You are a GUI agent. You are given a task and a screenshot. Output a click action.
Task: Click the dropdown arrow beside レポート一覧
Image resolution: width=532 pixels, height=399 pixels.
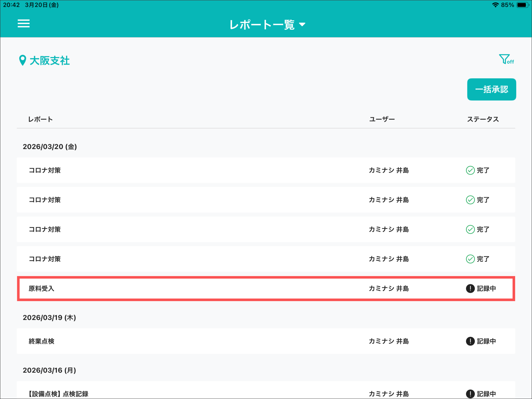[x=302, y=25]
